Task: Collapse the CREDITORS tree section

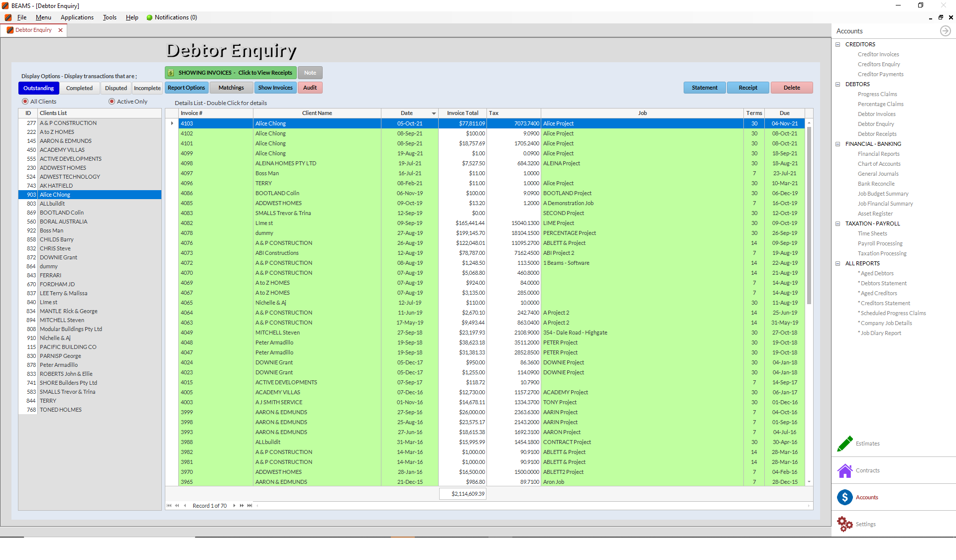Action: 837,44
